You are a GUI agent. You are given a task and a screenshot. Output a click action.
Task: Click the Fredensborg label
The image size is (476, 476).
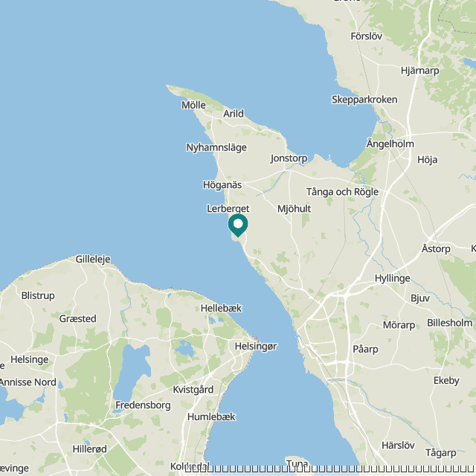pyautogui.click(x=143, y=405)
